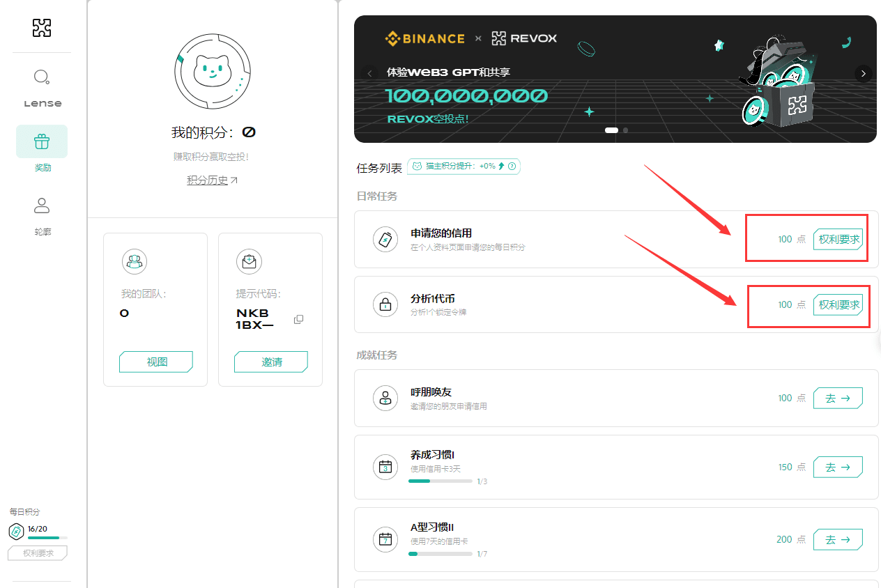Click the cat avatar profile picture
The image size is (881, 588).
click(211, 70)
